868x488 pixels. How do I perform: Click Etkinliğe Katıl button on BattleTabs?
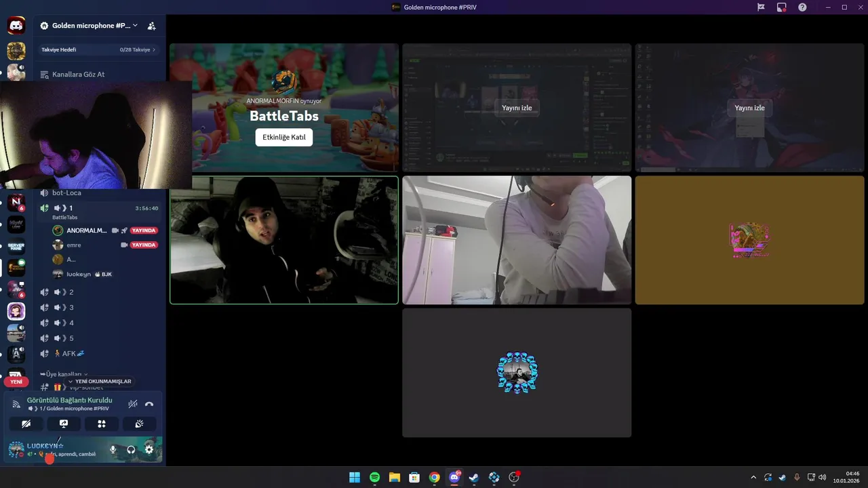[x=284, y=137]
